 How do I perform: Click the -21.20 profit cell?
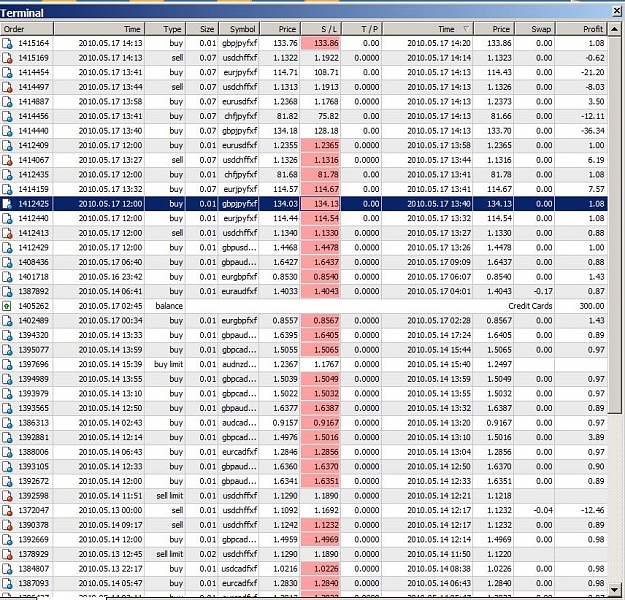coord(593,73)
